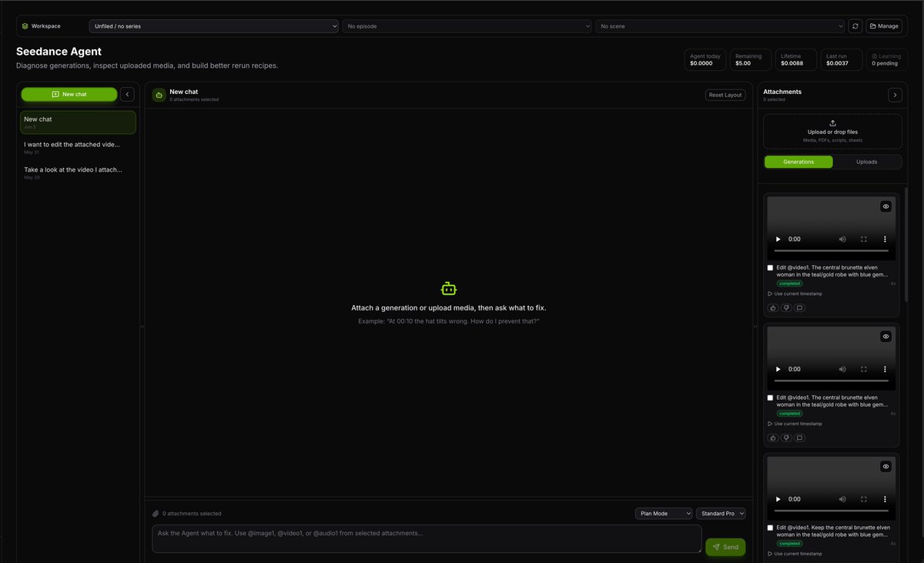This screenshot has width=924, height=563.
Task: Play the first generation video
Action: click(x=778, y=240)
